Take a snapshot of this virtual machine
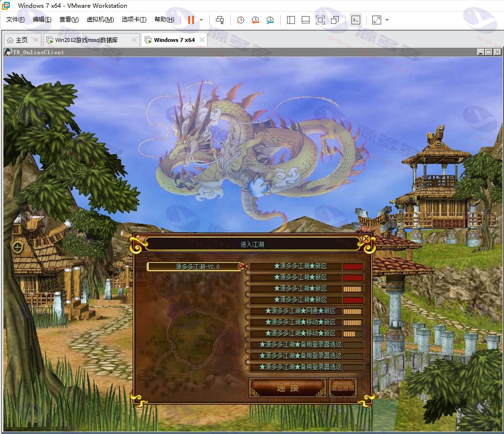The height and width of the screenshot is (434, 504). 240,20
